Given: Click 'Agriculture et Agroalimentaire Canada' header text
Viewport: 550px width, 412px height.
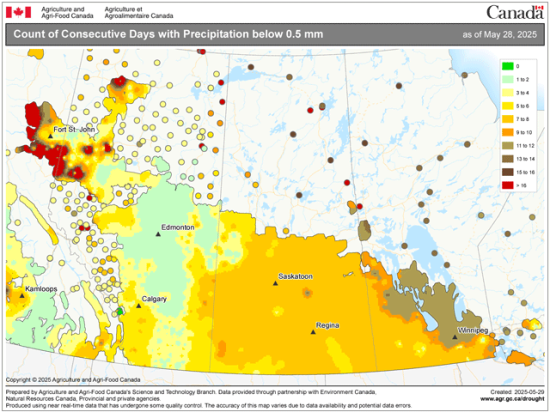Looking at the screenshot, I should pos(139,13).
